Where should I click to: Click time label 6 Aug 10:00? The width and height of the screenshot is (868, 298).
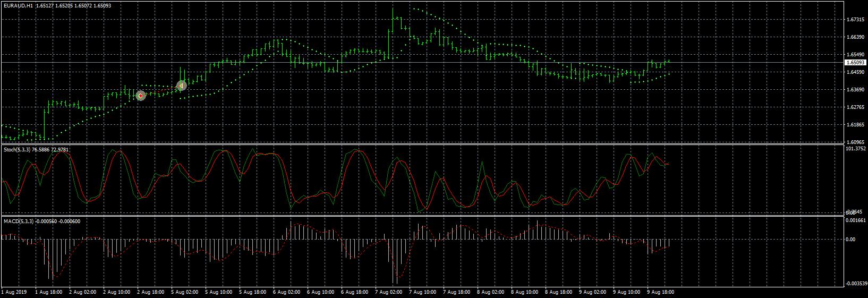coord(321,292)
